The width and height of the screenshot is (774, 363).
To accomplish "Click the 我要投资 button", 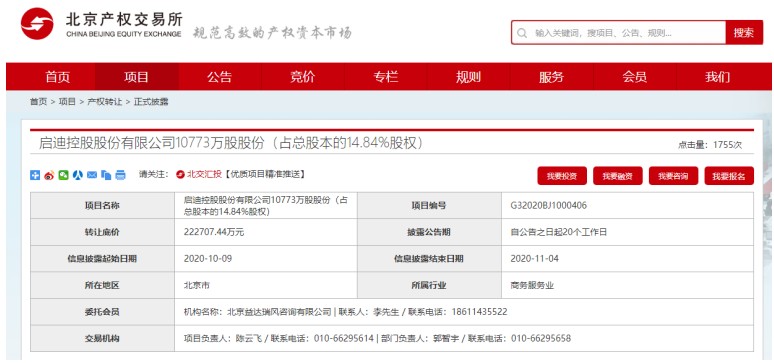I will pos(562,176).
